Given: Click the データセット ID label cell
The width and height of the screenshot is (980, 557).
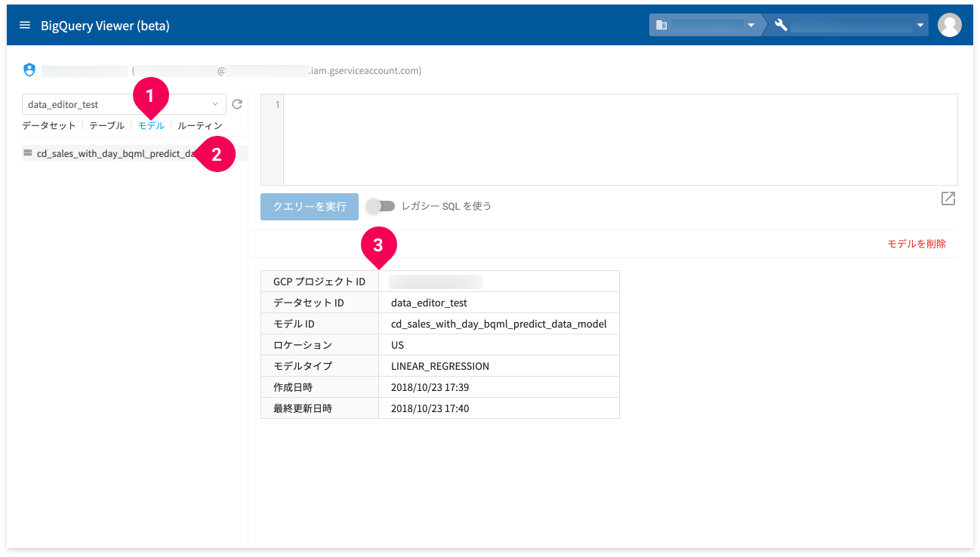Looking at the screenshot, I should (319, 303).
